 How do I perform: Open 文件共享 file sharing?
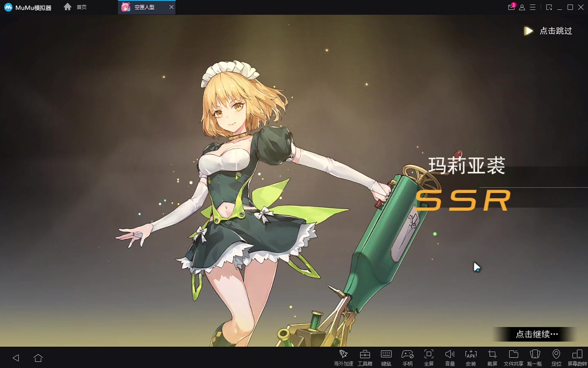pos(513,357)
